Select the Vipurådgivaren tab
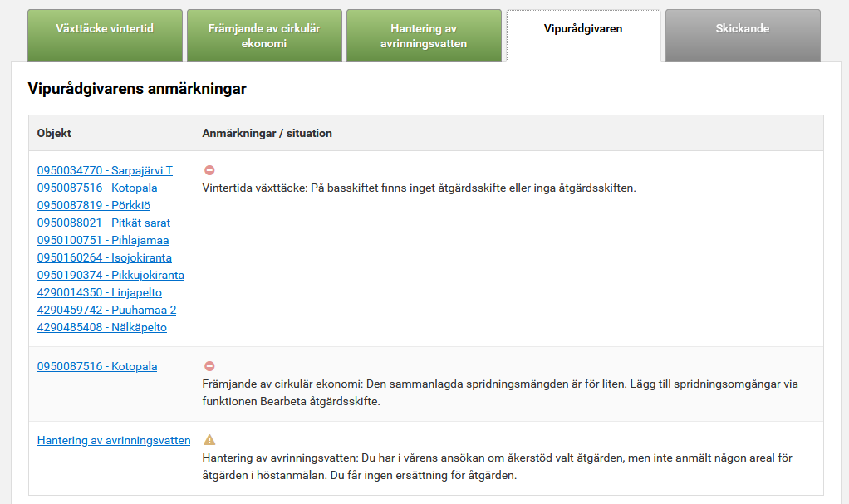The image size is (849, 504). pos(583,35)
